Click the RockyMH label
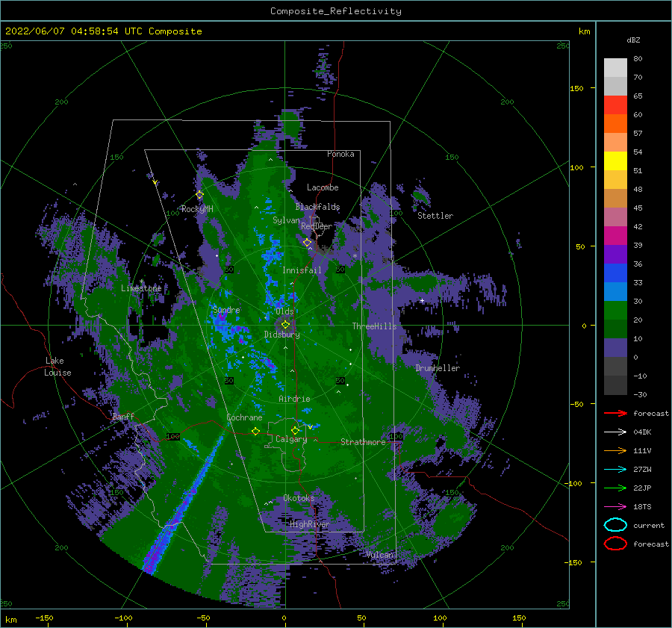 (x=197, y=209)
